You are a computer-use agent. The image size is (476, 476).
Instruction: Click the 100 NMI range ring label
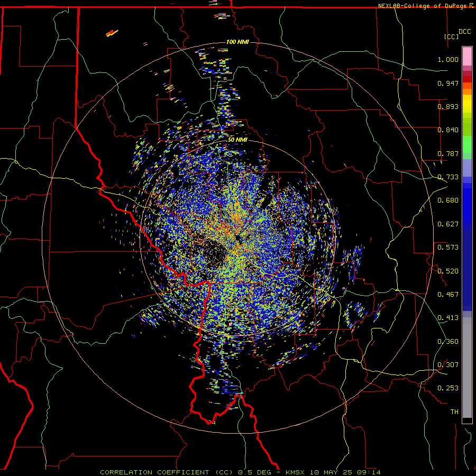[237, 42]
